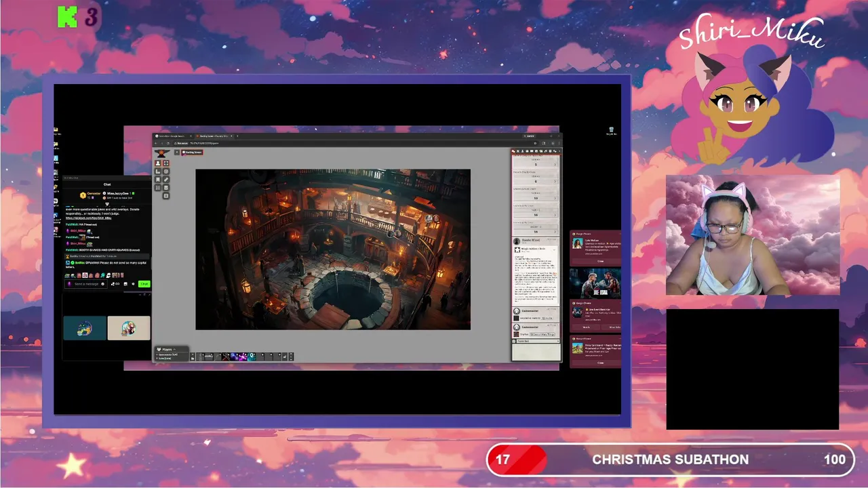Click the Deck of Many Things button
The height and width of the screenshot is (488, 868).
pyautogui.click(x=542, y=335)
